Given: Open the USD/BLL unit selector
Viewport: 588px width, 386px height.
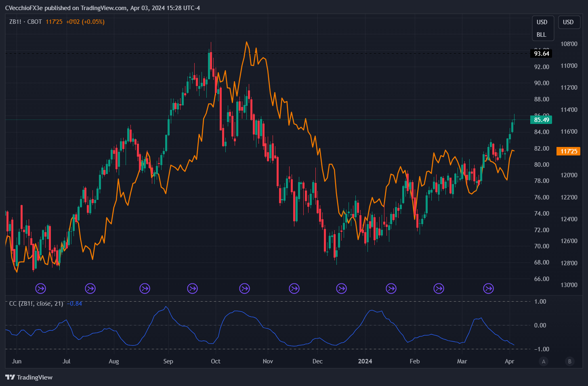Looking at the screenshot, I should click(543, 28).
